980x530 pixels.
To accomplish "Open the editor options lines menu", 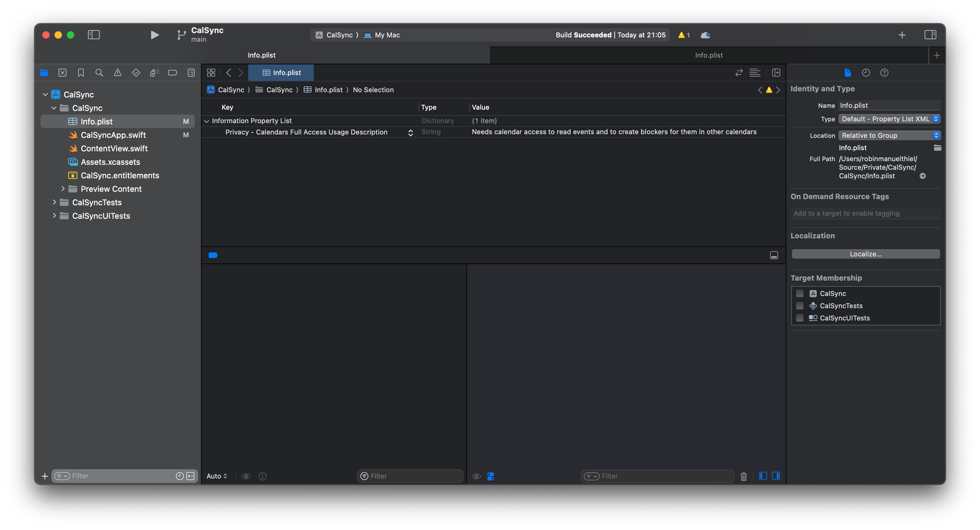I will pyautogui.click(x=755, y=72).
